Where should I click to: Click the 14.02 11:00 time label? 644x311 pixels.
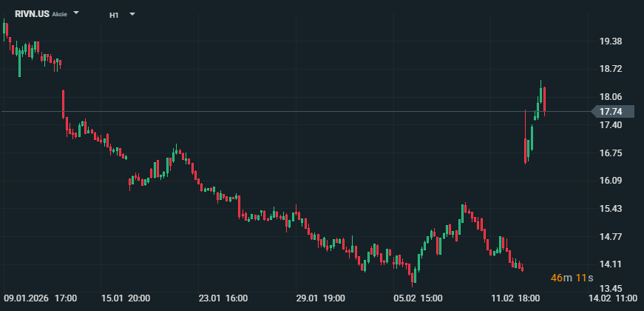(x=613, y=298)
